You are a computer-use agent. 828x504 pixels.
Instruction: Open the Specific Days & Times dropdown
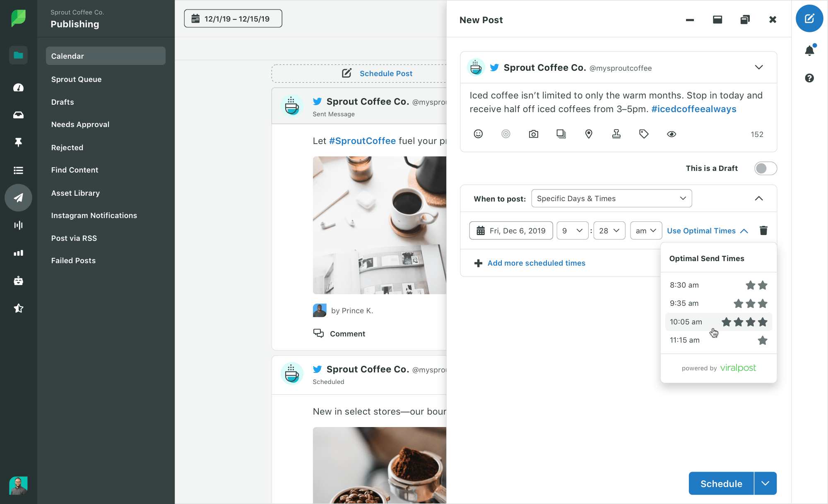click(611, 198)
